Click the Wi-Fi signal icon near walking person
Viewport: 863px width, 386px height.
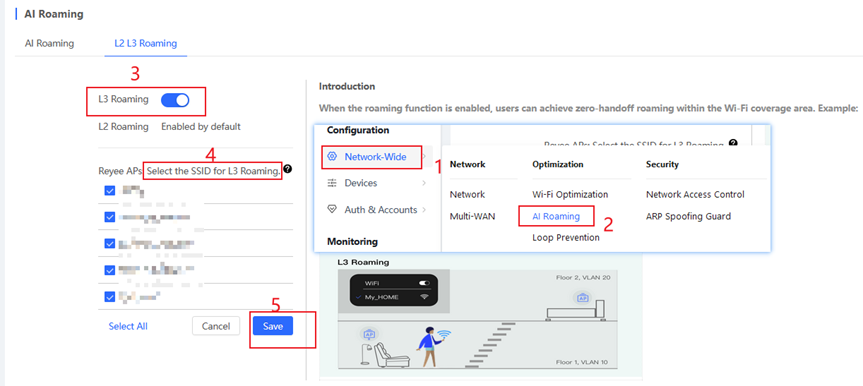click(x=445, y=334)
